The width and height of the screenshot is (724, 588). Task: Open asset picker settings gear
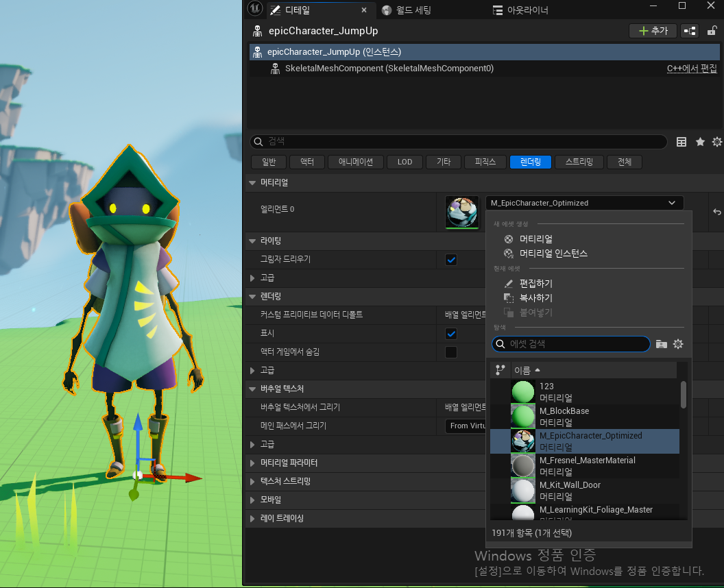(x=678, y=344)
